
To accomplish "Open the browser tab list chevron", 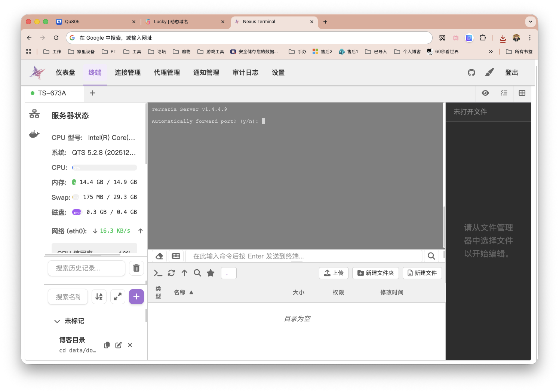I will click(531, 21).
